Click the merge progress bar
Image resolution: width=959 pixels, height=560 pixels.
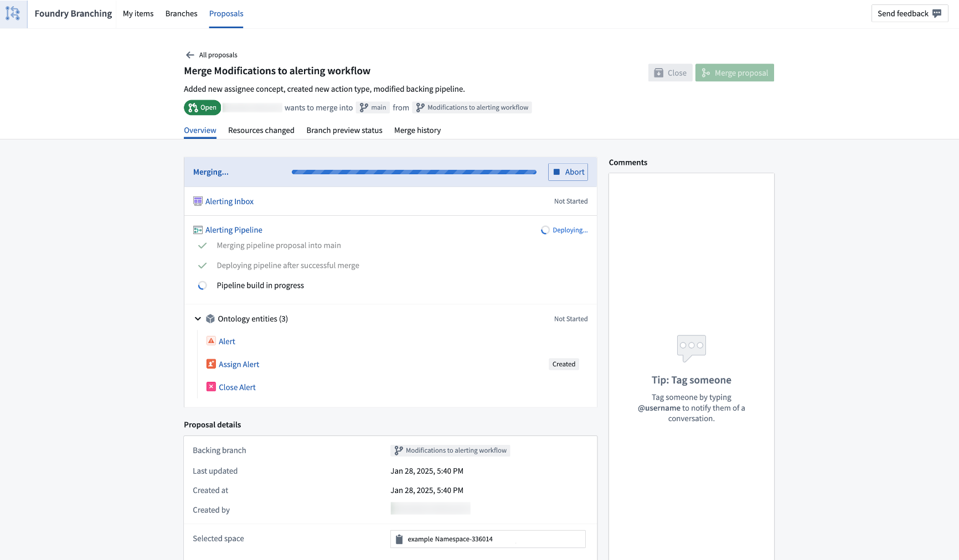(x=414, y=172)
